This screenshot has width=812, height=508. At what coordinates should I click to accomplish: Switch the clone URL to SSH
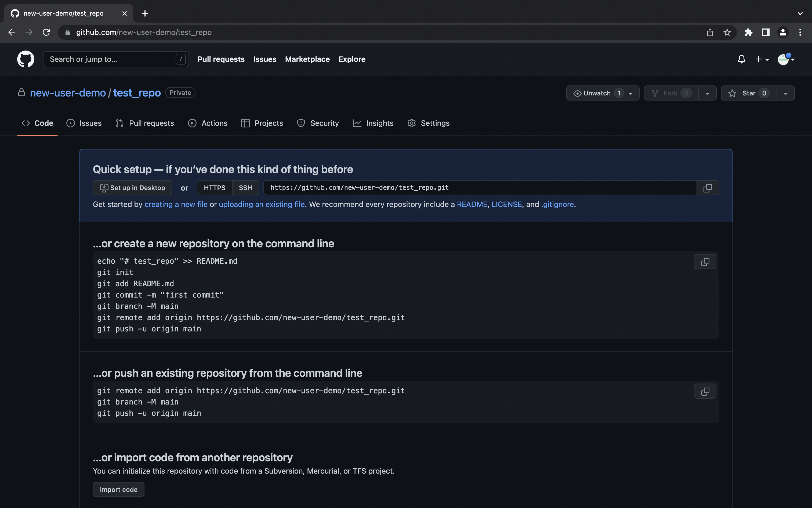coord(245,188)
